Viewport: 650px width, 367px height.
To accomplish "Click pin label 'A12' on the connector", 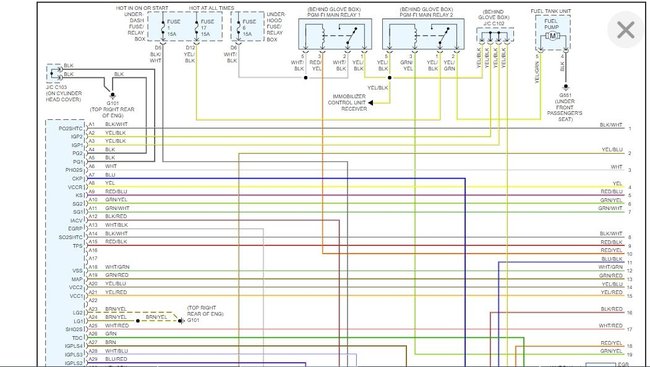I will pyautogui.click(x=93, y=216).
